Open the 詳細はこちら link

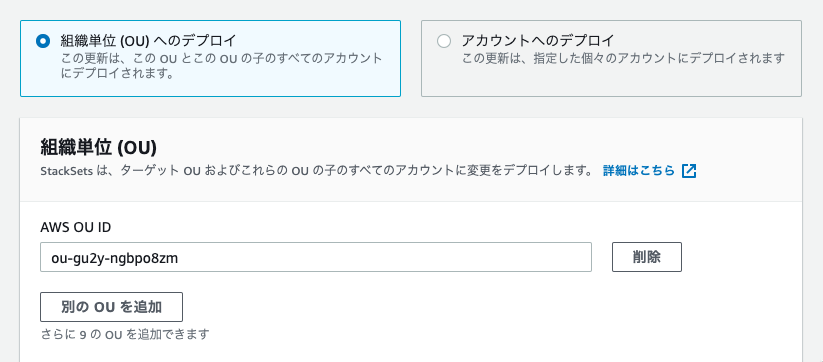638,171
